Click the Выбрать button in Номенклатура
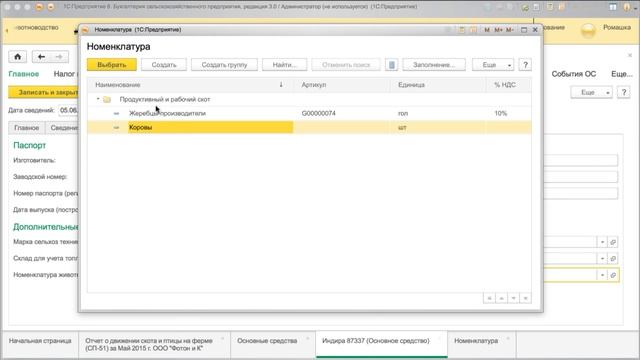The height and width of the screenshot is (360, 640). point(111,65)
